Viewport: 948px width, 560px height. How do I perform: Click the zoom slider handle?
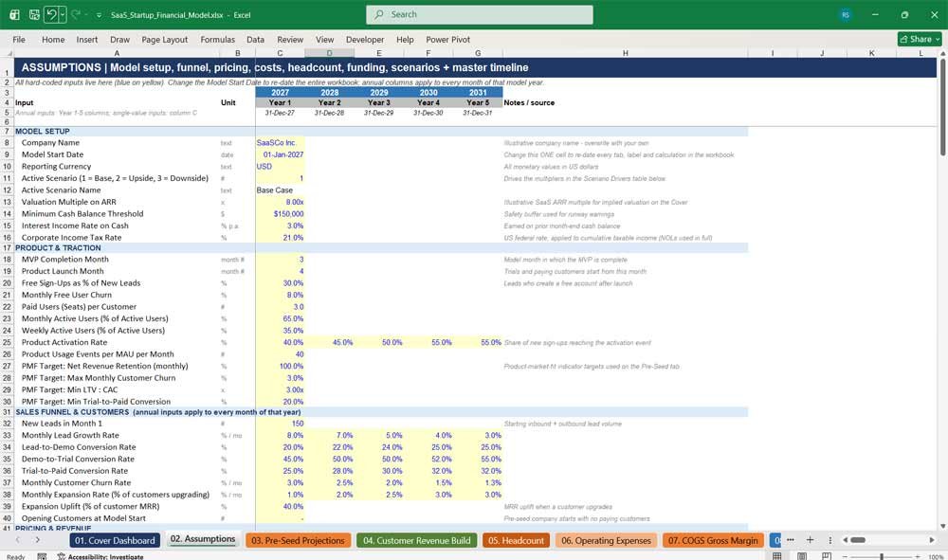tap(882, 556)
